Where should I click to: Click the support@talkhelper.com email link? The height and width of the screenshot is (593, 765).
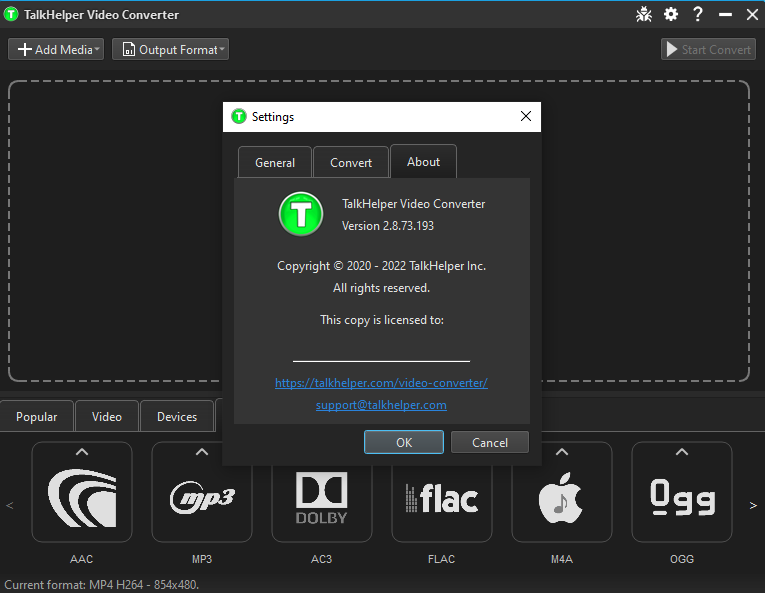(x=381, y=405)
